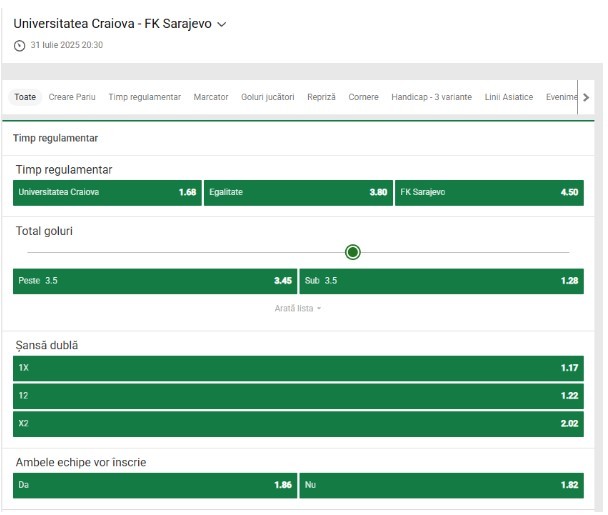Bet on Universitatea Craiova at 1.68
The height and width of the screenshot is (515, 608).
pos(107,192)
